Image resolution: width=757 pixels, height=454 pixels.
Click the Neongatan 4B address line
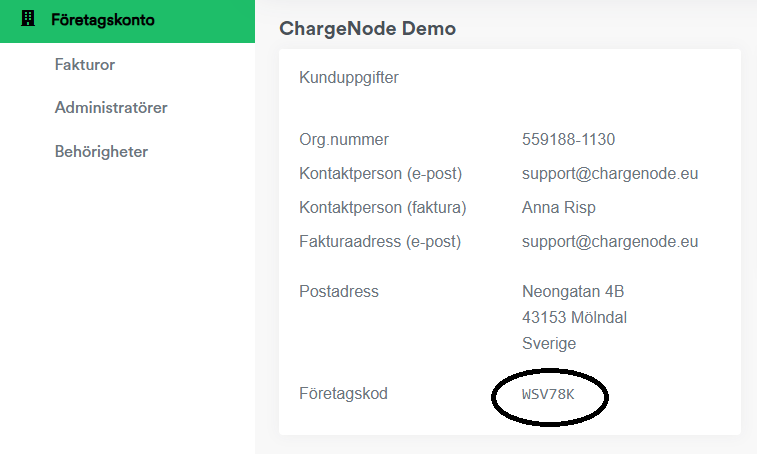click(573, 292)
